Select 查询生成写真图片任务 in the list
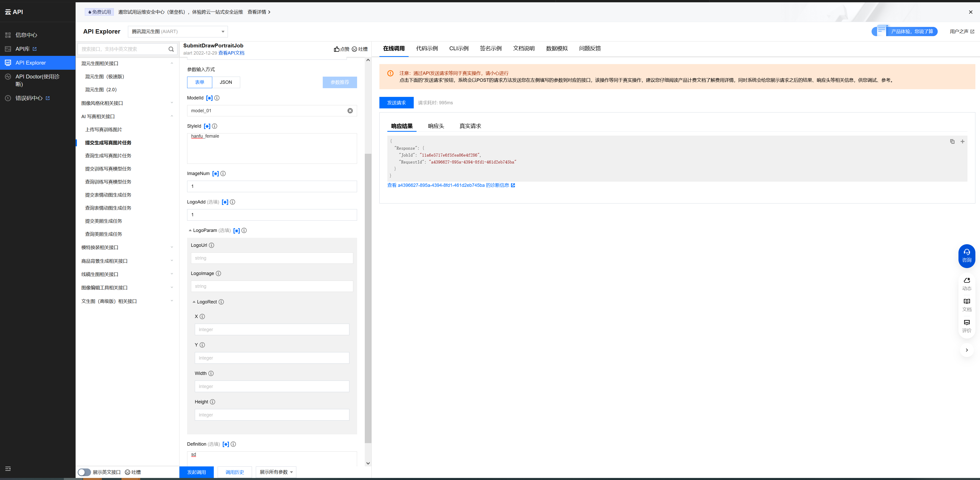This screenshot has height=480, width=980. pos(108,156)
